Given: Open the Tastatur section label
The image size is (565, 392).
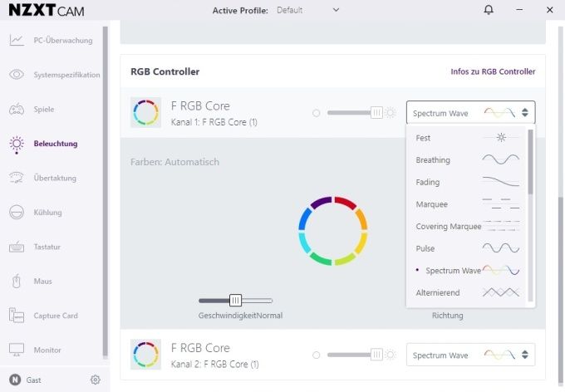Looking at the screenshot, I should click(47, 247).
